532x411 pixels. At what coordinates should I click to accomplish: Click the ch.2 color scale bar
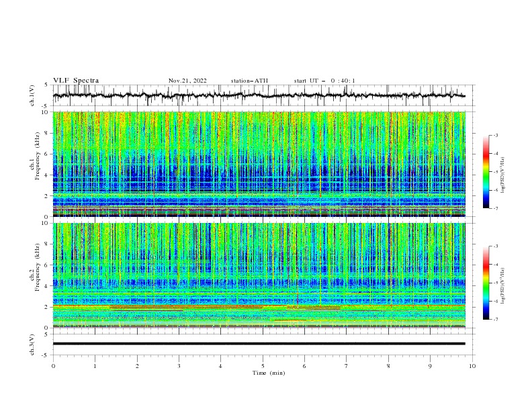click(x=486, y=283)
